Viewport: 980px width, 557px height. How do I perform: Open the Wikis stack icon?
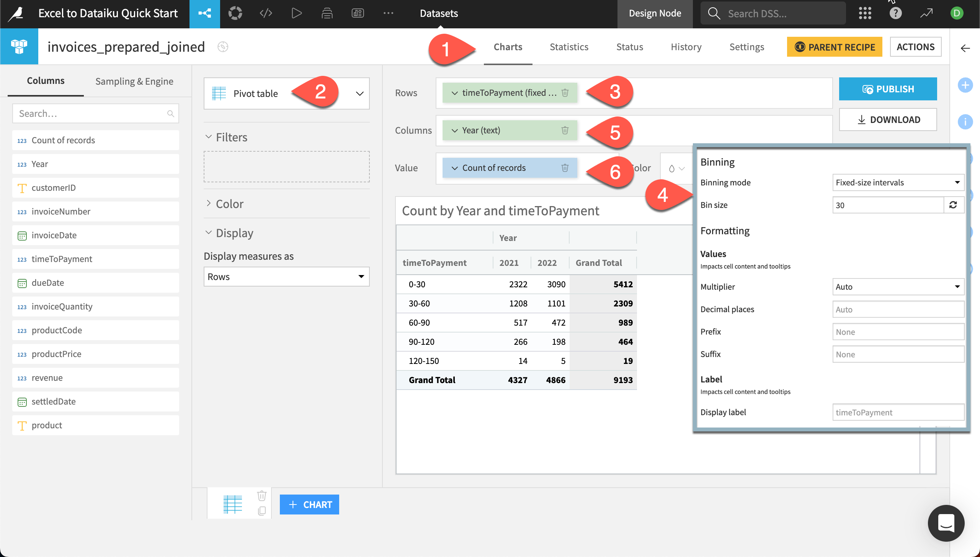coord(327,13)
